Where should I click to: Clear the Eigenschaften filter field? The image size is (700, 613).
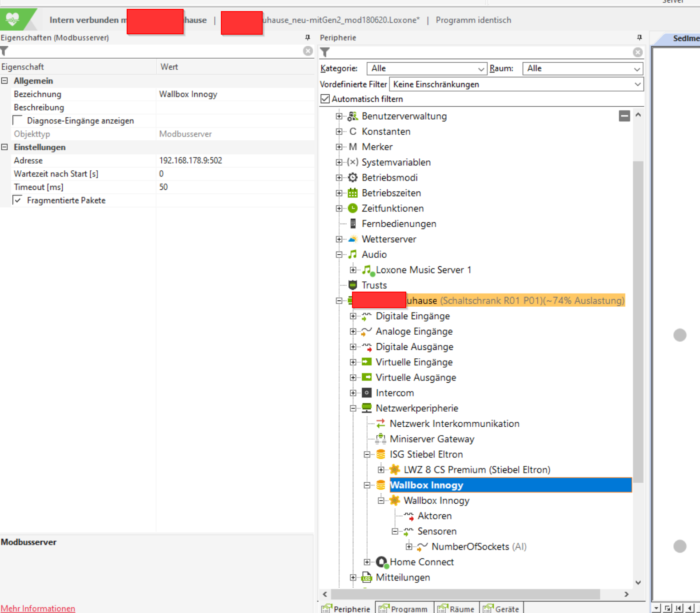coord(308,51)
